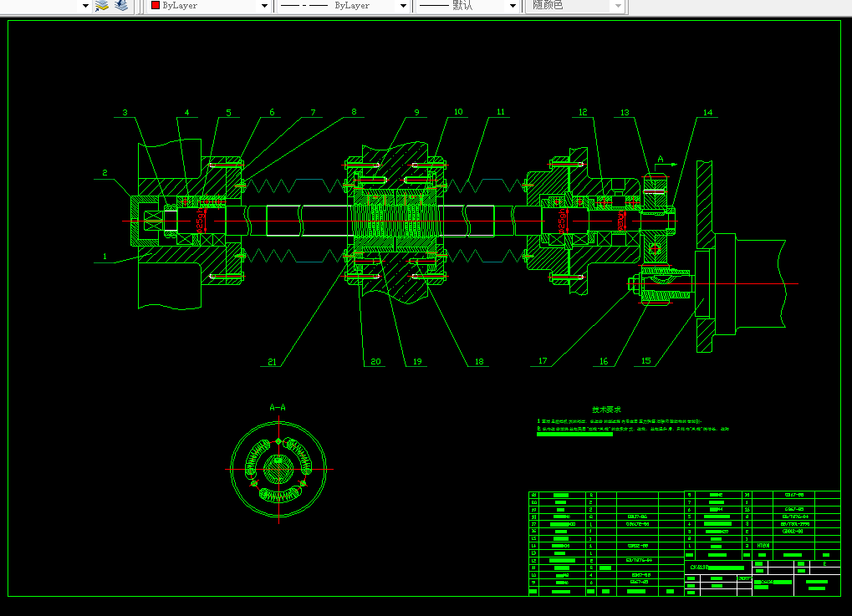Select part callout number 13
This screenshot has width=852, height=616.
(x=625, y=113)
